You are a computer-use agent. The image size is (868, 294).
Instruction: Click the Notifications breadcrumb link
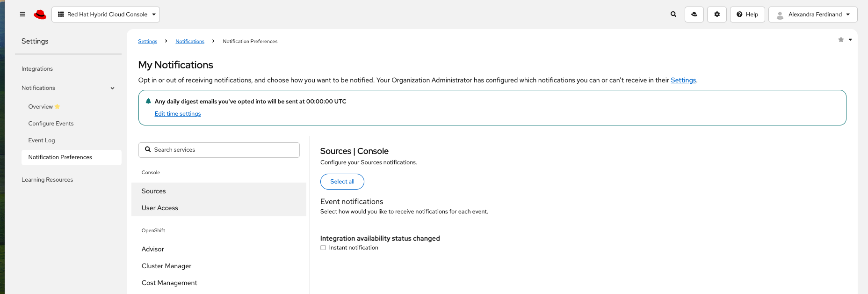(x=190, y=42)
